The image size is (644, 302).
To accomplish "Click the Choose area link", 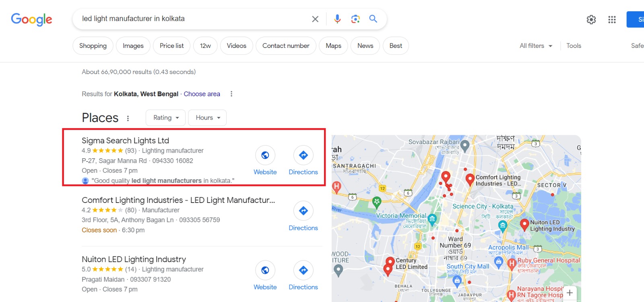I will (202, 94).
